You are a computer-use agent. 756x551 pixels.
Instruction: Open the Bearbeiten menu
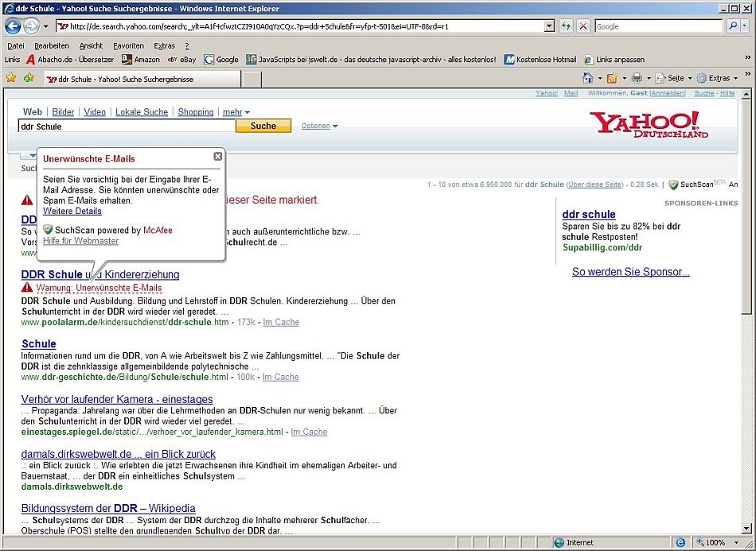(x=52, y=46)
